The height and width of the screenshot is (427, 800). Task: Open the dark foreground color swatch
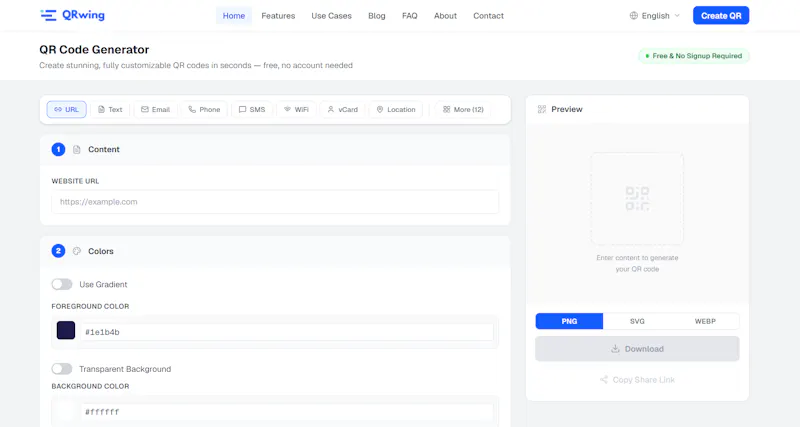[66, 331]
